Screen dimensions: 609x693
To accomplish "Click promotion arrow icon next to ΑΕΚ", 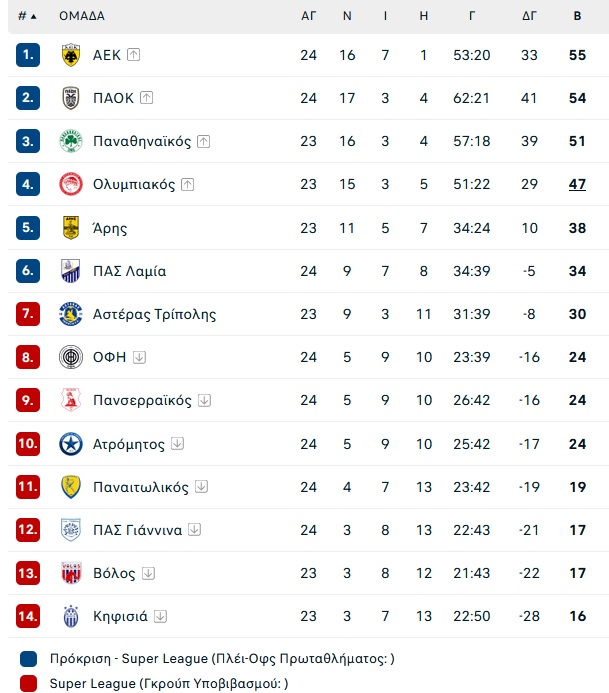I will (x=133, y=55).
